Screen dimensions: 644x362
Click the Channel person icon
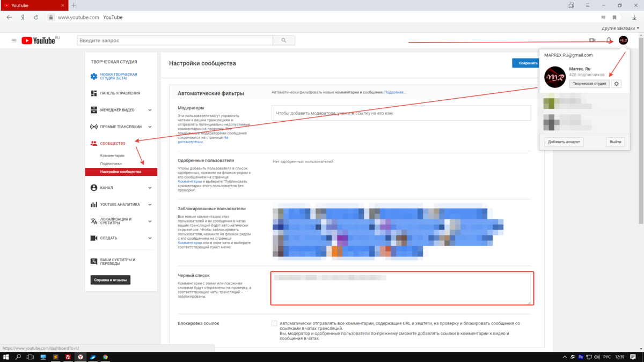[x=94, y=188]
